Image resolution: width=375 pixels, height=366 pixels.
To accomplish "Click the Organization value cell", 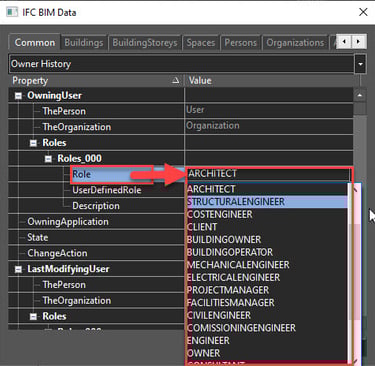I will click(x=269, y=126).
